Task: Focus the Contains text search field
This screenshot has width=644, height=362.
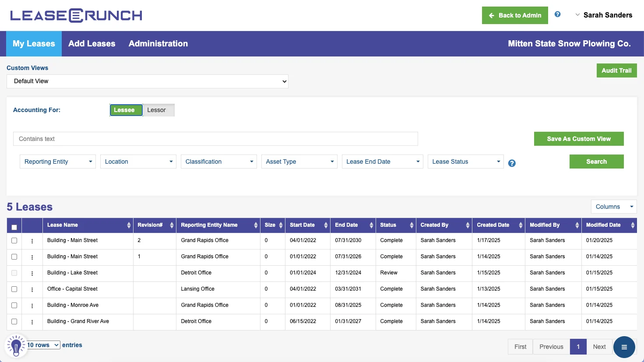Action: coord(215,139)
